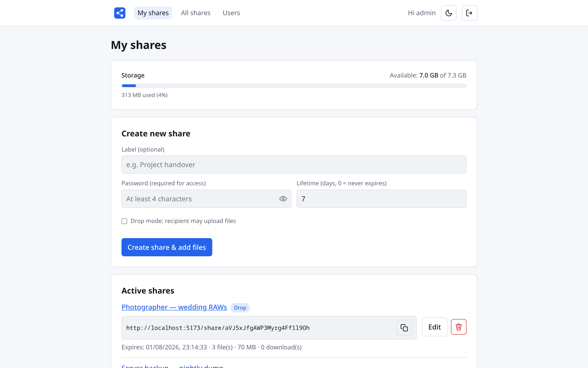Log out using the exit icon
The image size is (588, 368).
(x=469, y=13)
